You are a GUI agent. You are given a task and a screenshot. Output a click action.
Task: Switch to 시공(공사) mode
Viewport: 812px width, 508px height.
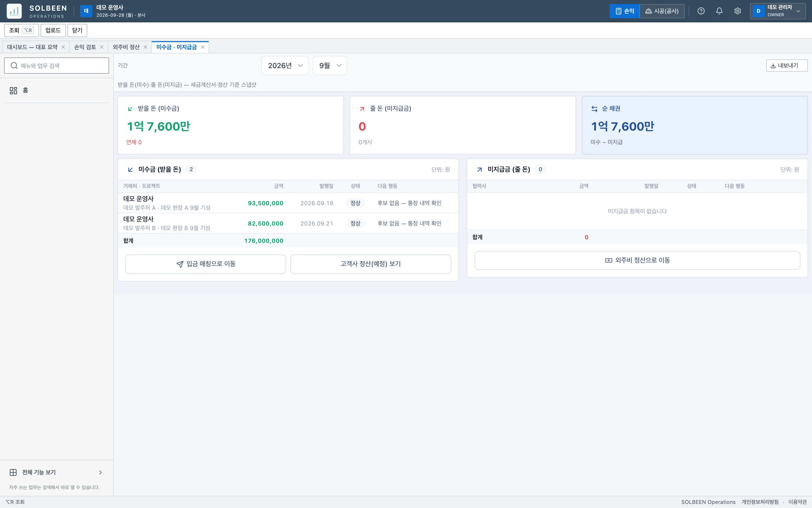(662, 11)
